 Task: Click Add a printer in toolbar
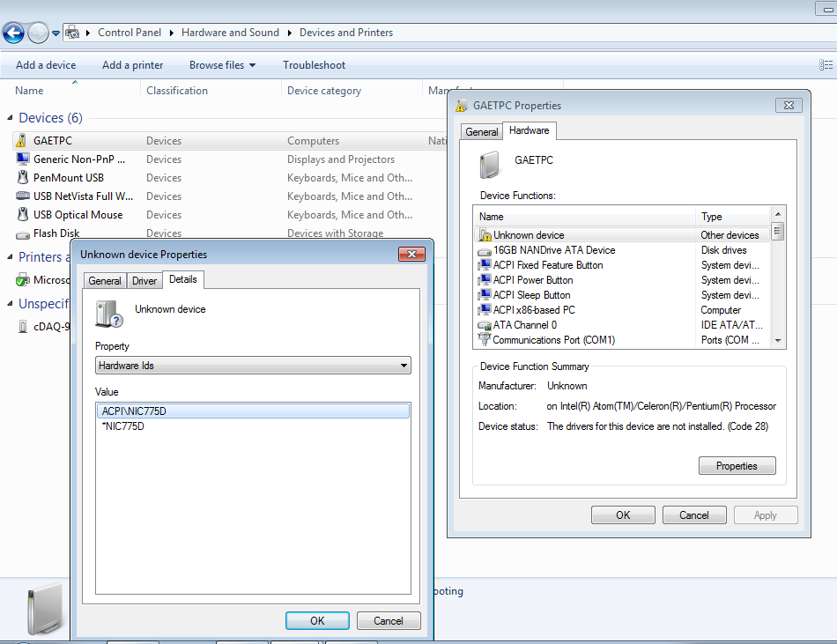tap(133, 65)
